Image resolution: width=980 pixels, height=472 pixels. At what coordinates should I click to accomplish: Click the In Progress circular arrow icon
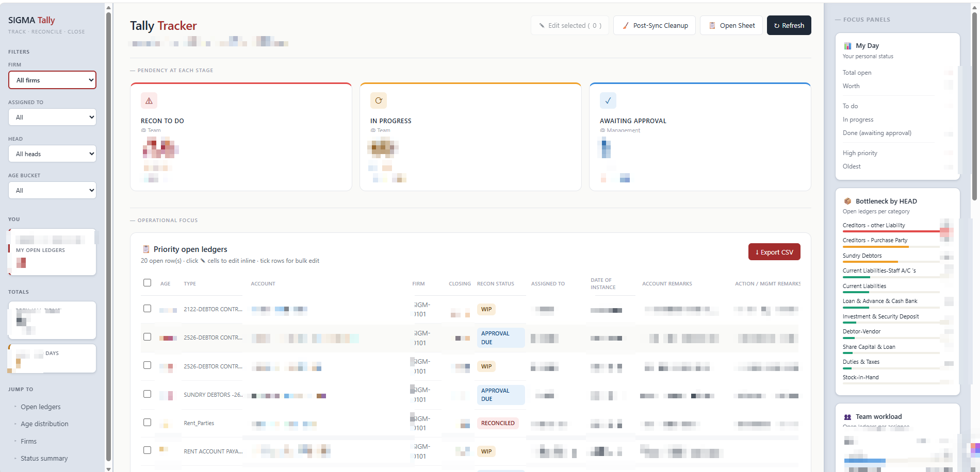point(379,100)
